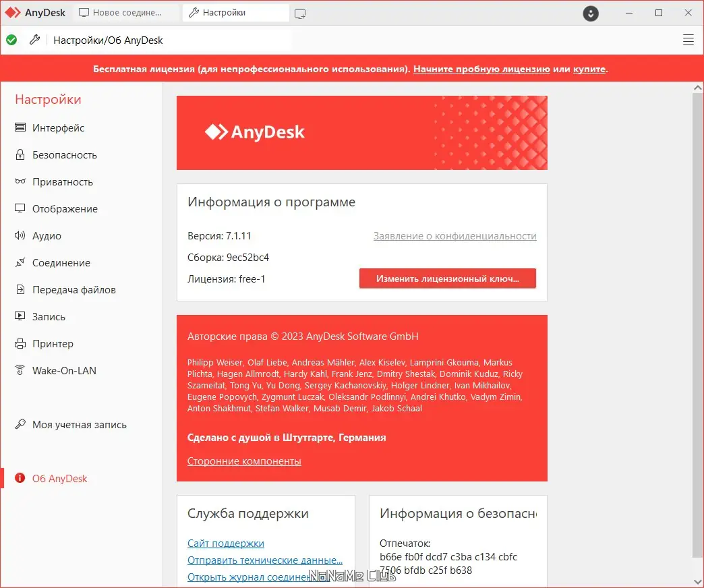Open the Сайт поддержки link
704x588 pixels.
[x=226, y=543]
